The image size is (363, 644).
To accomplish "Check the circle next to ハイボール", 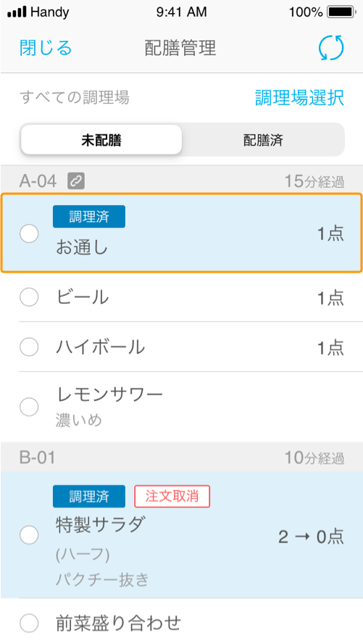I will (29, 347).
